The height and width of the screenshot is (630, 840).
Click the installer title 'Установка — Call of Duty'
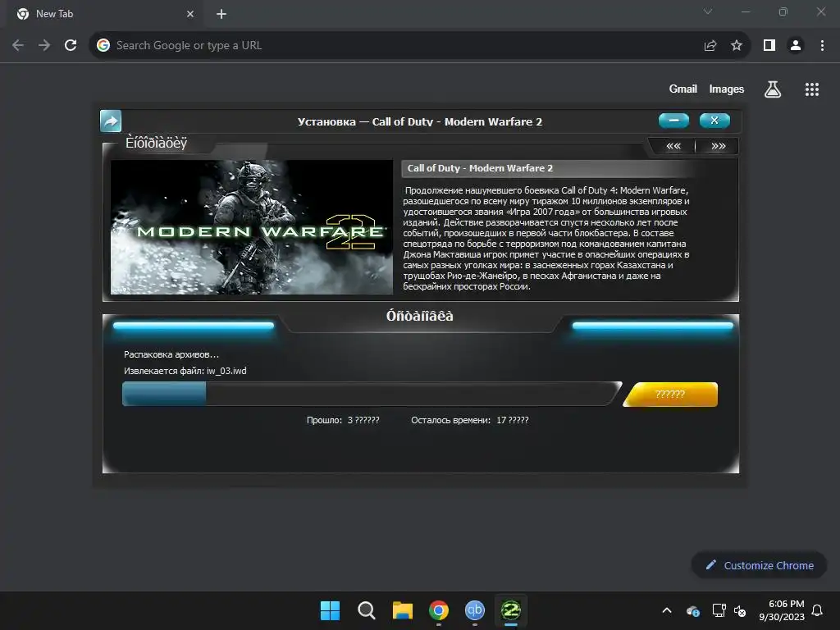(420, 121)
